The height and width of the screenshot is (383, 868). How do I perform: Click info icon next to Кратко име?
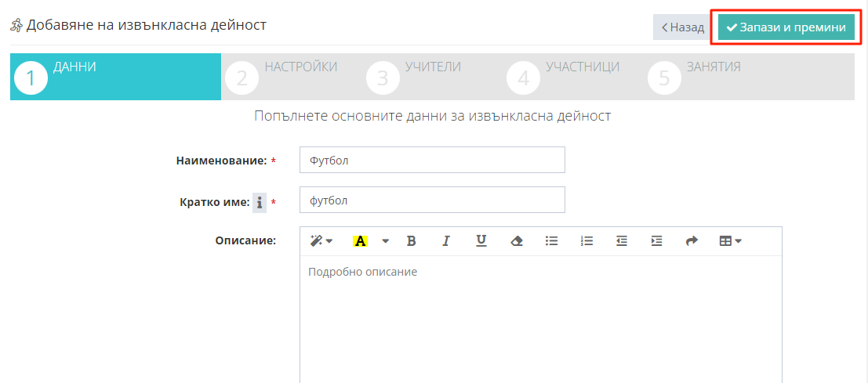click(x=260, y=203)
